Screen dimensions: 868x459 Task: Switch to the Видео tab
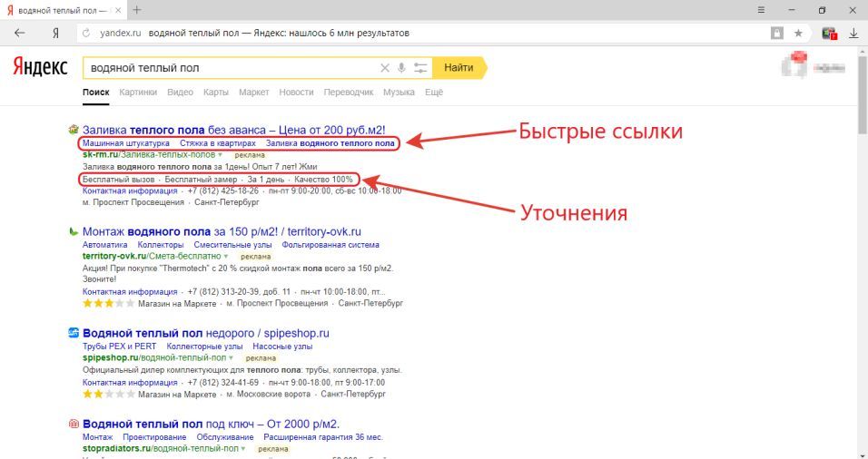(x=180, y=93)
